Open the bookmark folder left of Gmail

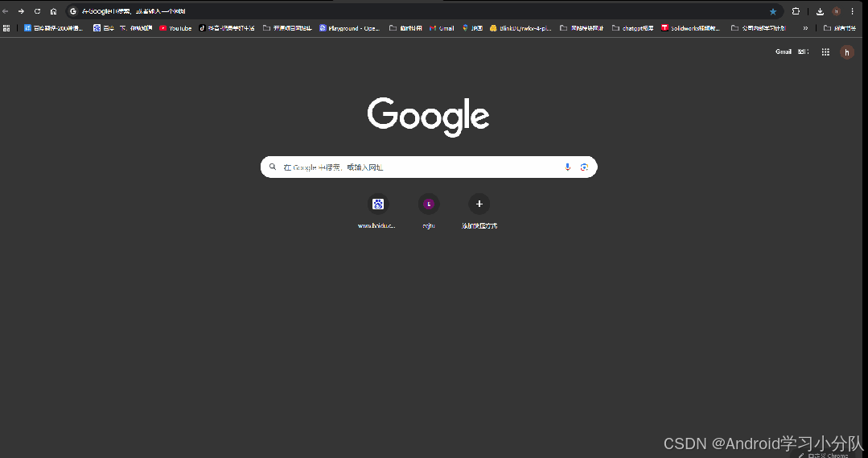pos(405,27)
